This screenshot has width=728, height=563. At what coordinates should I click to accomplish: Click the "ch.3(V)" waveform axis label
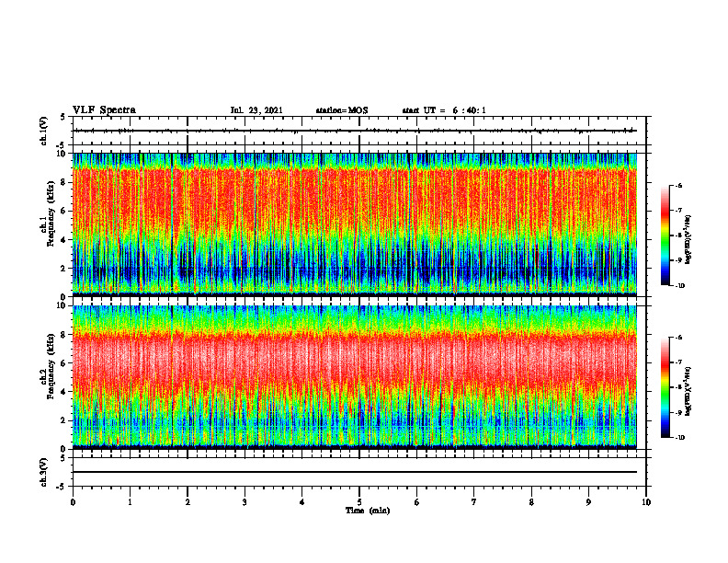point(44,473)
